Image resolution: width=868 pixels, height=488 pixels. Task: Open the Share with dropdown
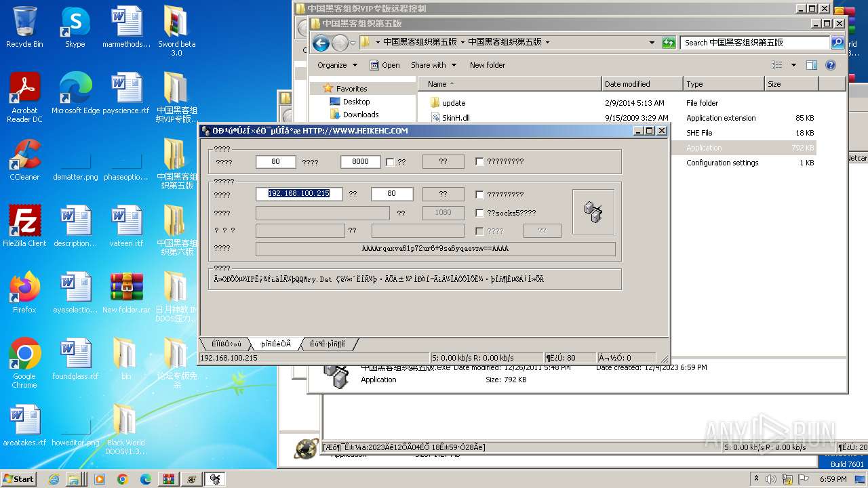[x=433, y=65]
